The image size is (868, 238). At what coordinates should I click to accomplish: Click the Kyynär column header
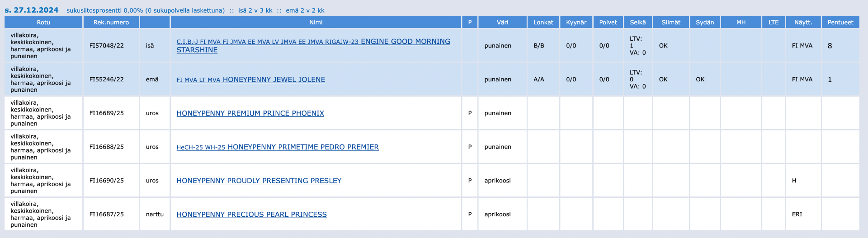pyautogui.click(x=576, y=22)
